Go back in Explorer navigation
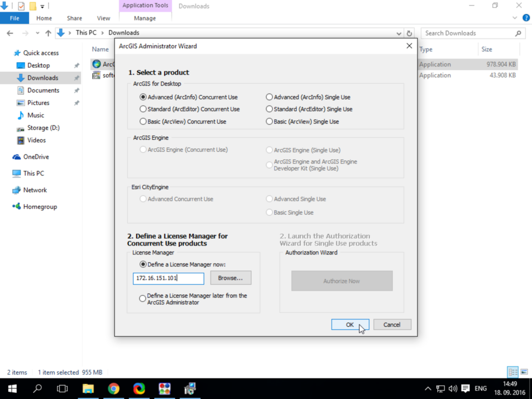532x399 pixels. (10, 33)
